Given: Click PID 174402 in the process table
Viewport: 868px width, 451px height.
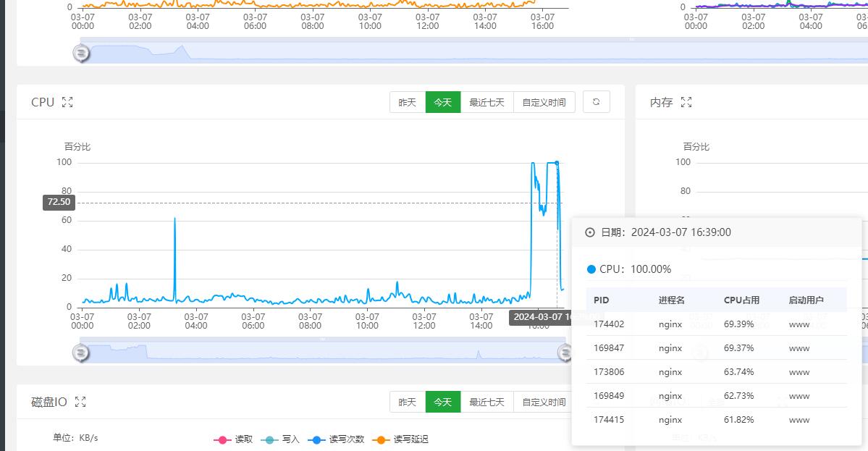Looking at the screenshot, I should 609,324.
